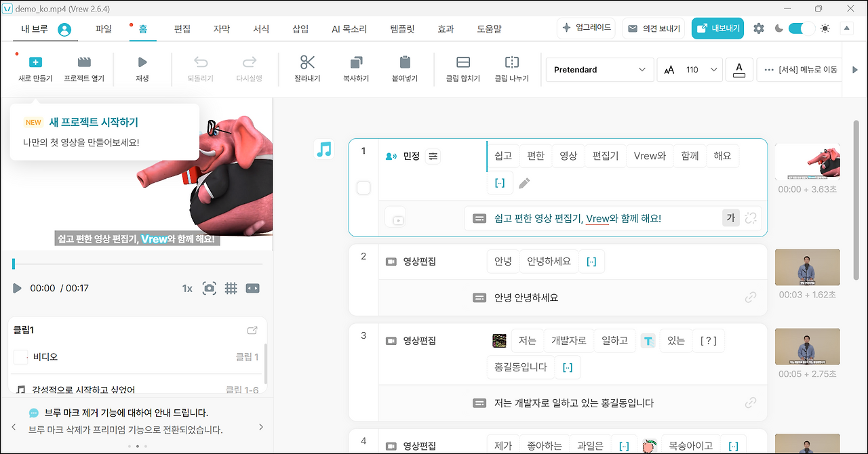
Task: Open the font size 110 dropdown
Action: point(689,70)
